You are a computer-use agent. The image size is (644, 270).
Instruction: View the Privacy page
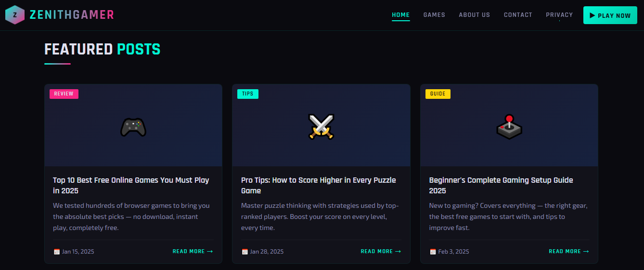click(559, 15)
